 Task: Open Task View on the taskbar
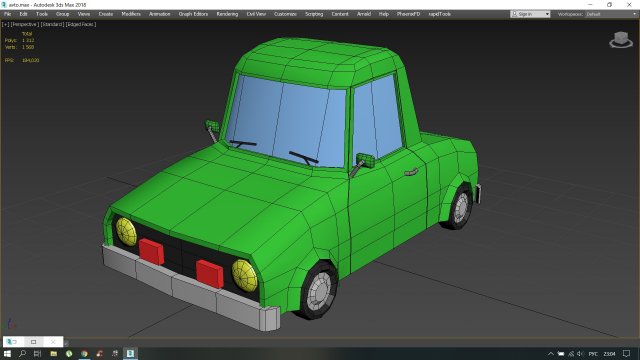click(38, 353)
